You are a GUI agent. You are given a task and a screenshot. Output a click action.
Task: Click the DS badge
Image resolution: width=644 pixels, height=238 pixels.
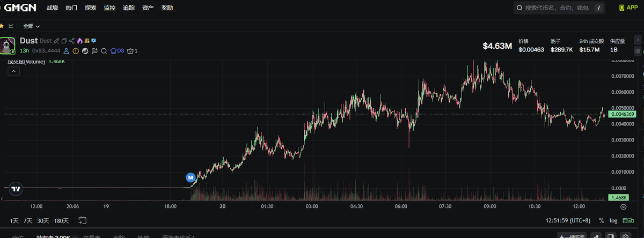pyautogui.click(x=117, y=51)
